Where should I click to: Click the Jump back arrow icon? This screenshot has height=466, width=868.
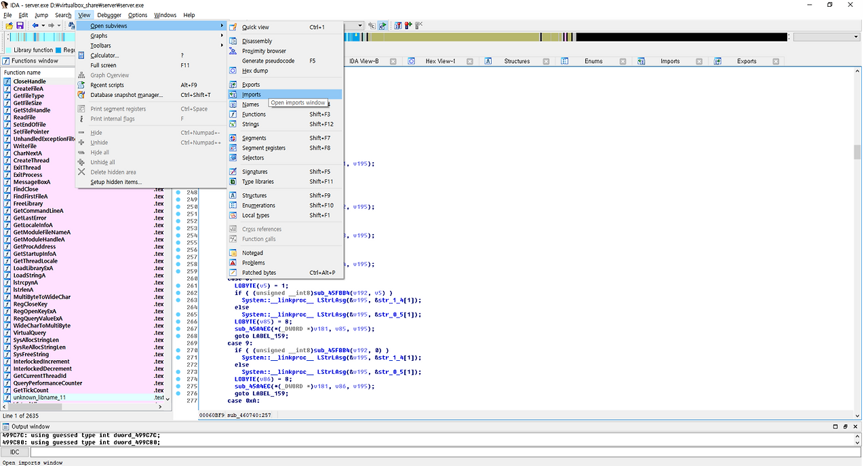(x=35, y=25)
